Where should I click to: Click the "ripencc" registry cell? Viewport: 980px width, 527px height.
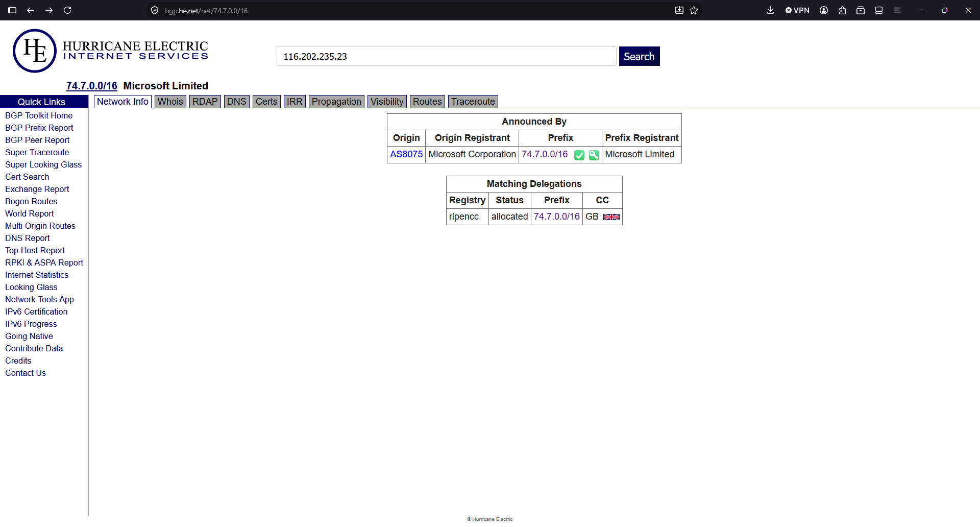[x=468, y=217]
